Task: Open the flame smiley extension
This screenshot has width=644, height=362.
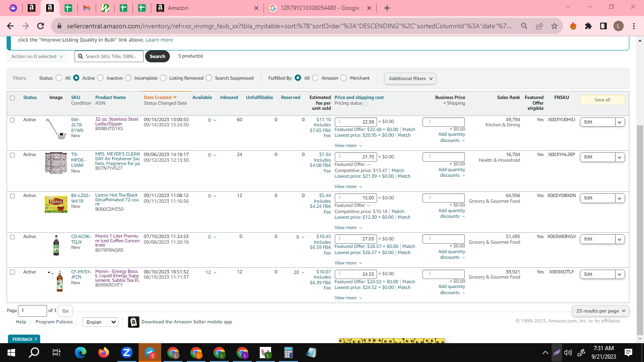Action: point(573,26)
